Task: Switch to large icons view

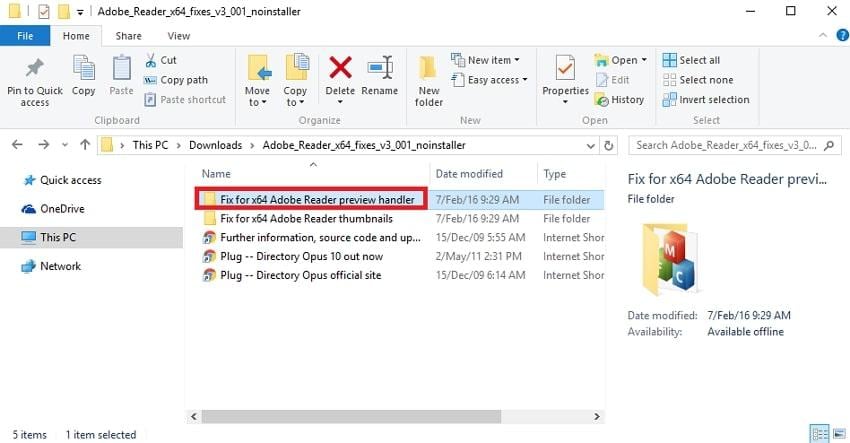Action: point(840,434)
